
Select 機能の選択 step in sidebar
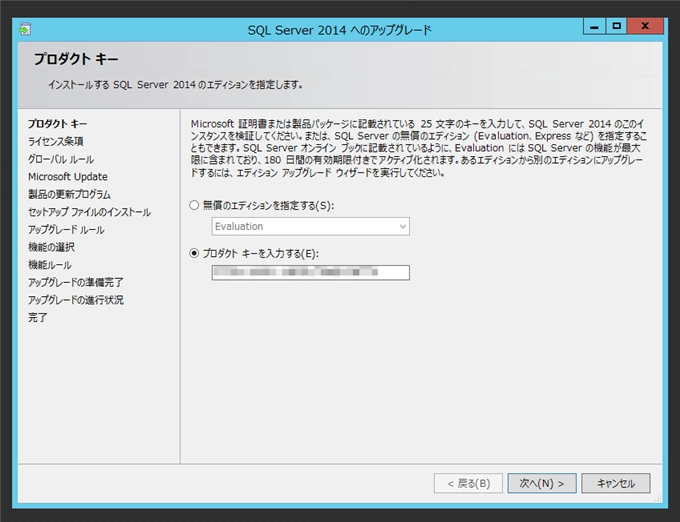(x=51, y=247)
